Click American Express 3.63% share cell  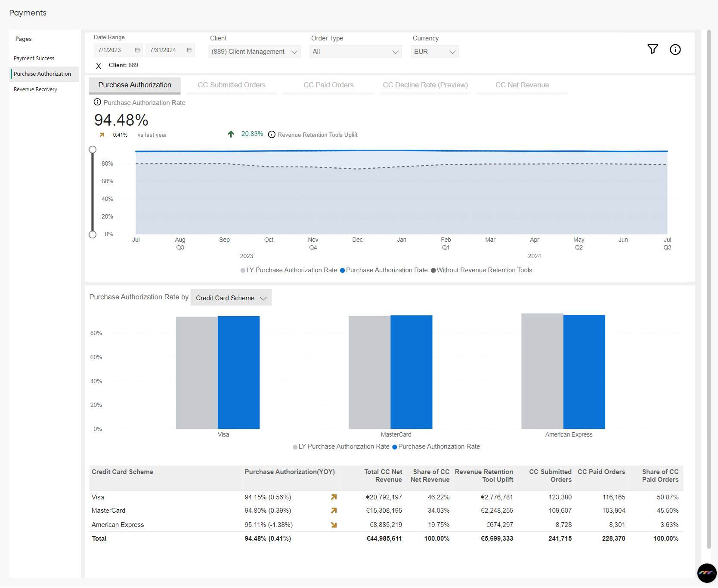coord(669,525)
